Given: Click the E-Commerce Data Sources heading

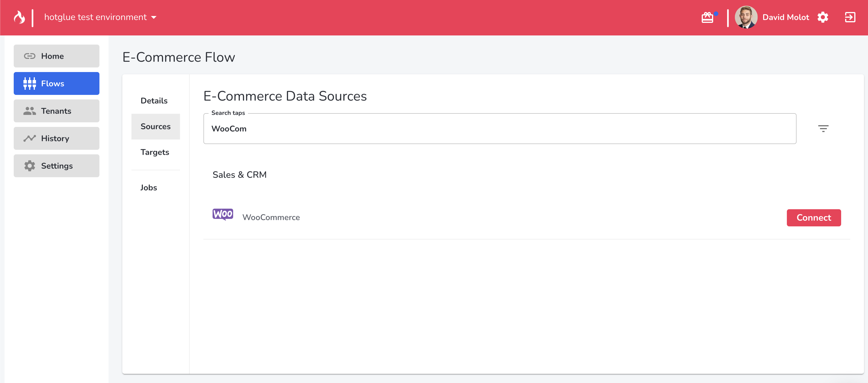Looking at the screenshot, I should pyautogui.click(x=285, y=96).
